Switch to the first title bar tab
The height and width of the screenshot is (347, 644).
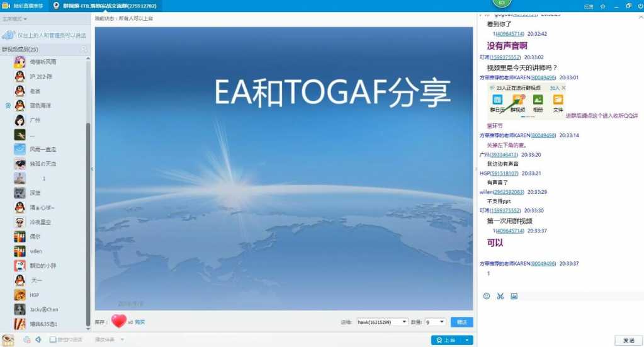point(22,6)
